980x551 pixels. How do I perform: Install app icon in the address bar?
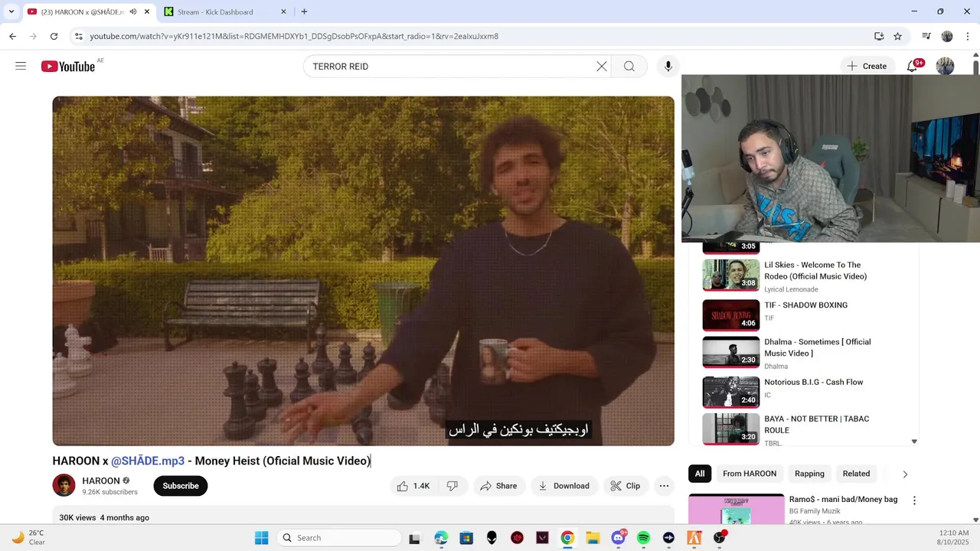coord(879,36)
